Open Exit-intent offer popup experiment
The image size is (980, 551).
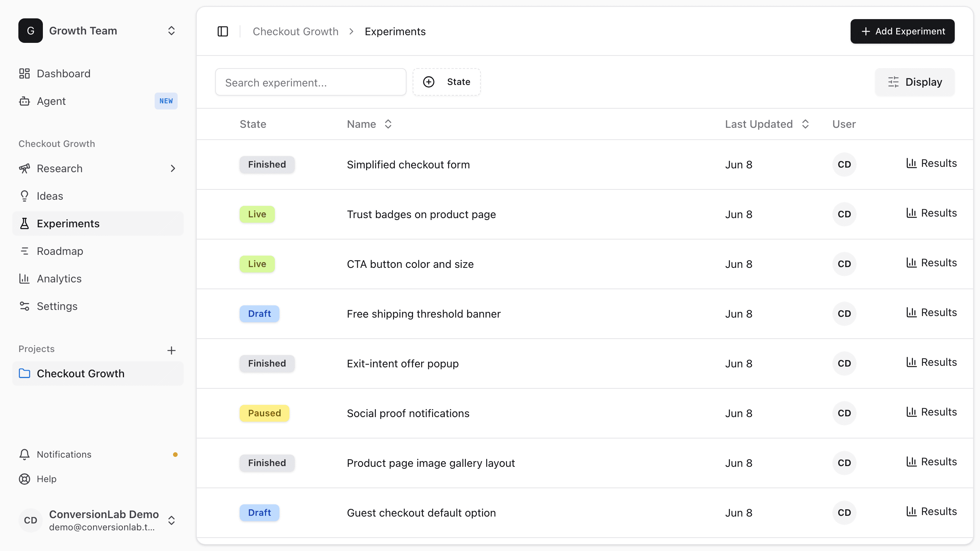tap(403, 364)
